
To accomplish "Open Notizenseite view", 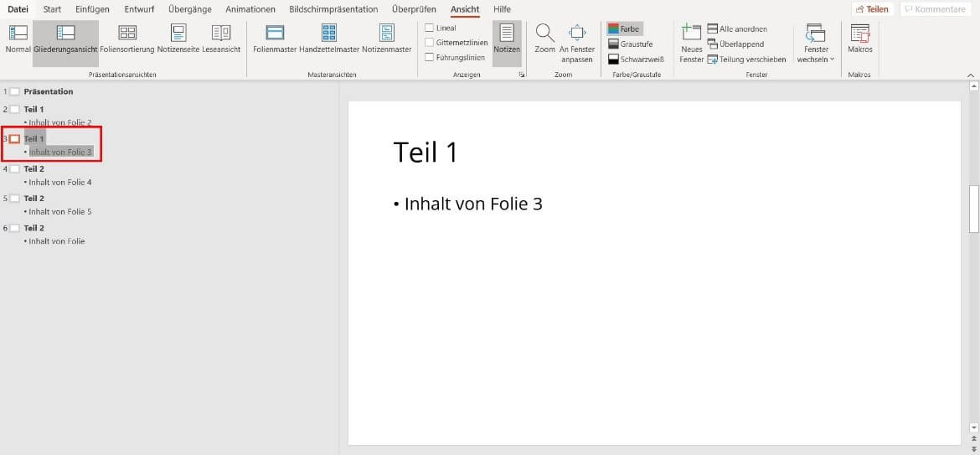I will (x=178, y=39).
